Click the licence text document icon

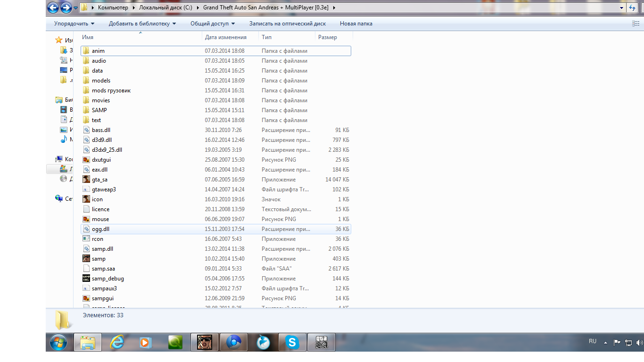(86, 209)
